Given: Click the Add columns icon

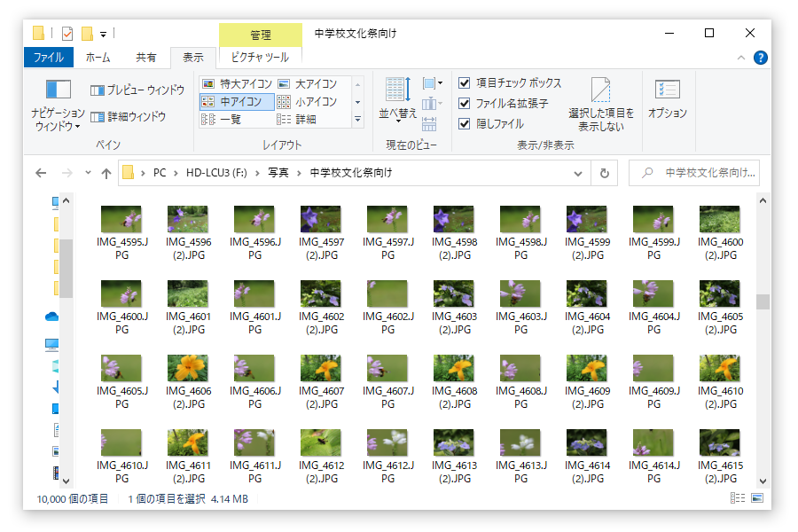Looking at the screenshot, I should click(432, 104).
